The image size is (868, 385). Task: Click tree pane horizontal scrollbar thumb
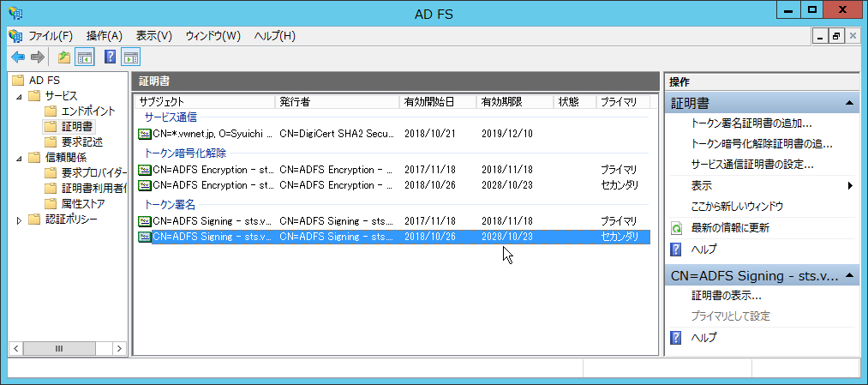point(59,348)
